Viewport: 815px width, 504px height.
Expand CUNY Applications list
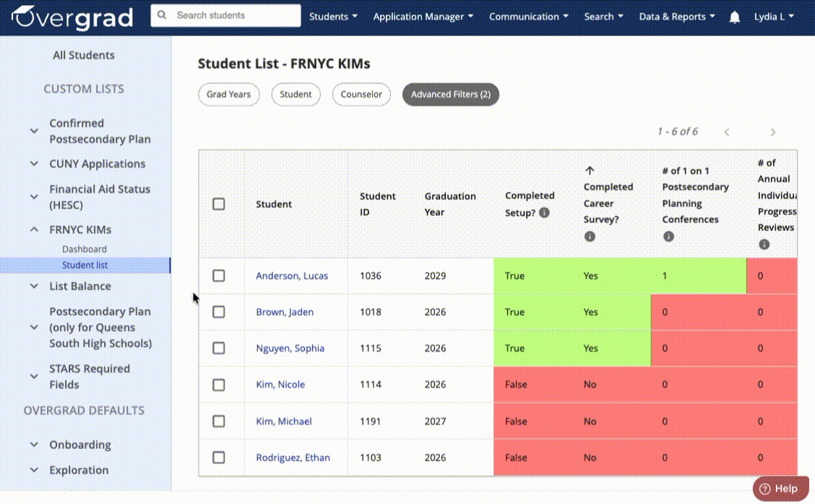pyautogui.click(x=34, y=164)
